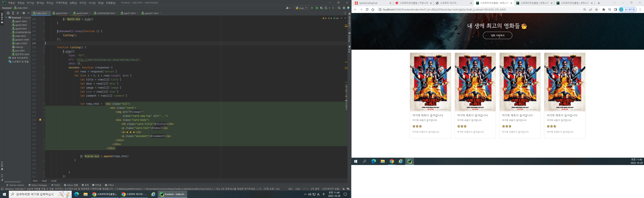Open Chrome extensions puzzle icon
The width and height of the screenshot is (644, 198).
(x=604, y=10)
